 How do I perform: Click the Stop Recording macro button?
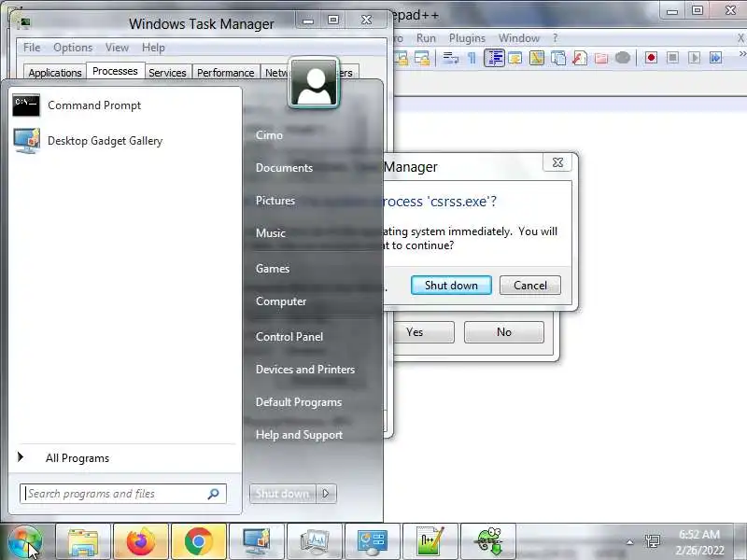point(672,58)
